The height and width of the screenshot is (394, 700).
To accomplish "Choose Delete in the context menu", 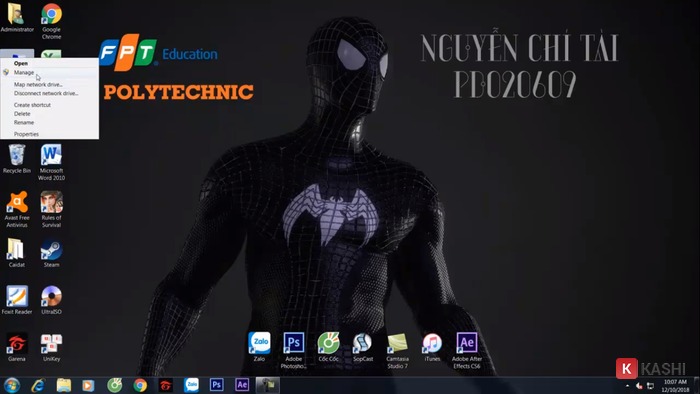I will 50,114.
